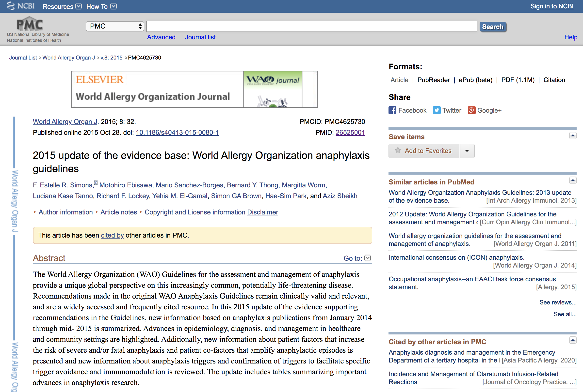Open author Margitta Worm
Screen dimensions: 583x392
click(x=303, y=185)
